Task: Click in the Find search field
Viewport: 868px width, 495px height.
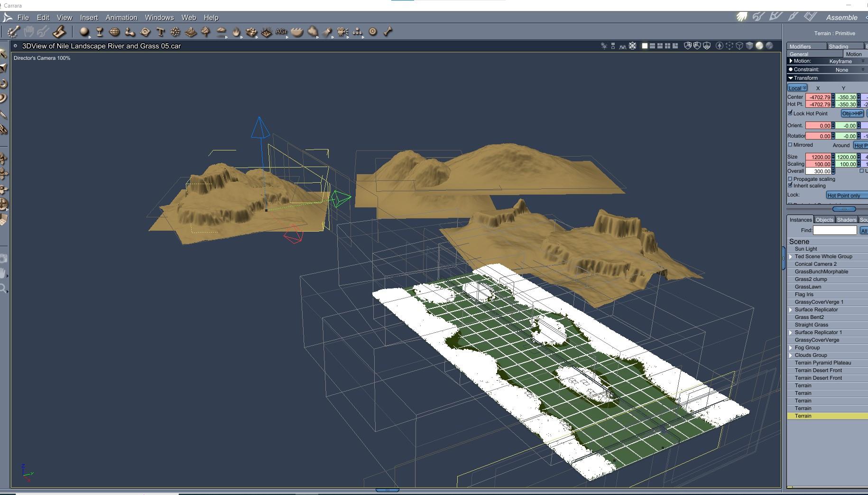Action: (x=835, y=230)
